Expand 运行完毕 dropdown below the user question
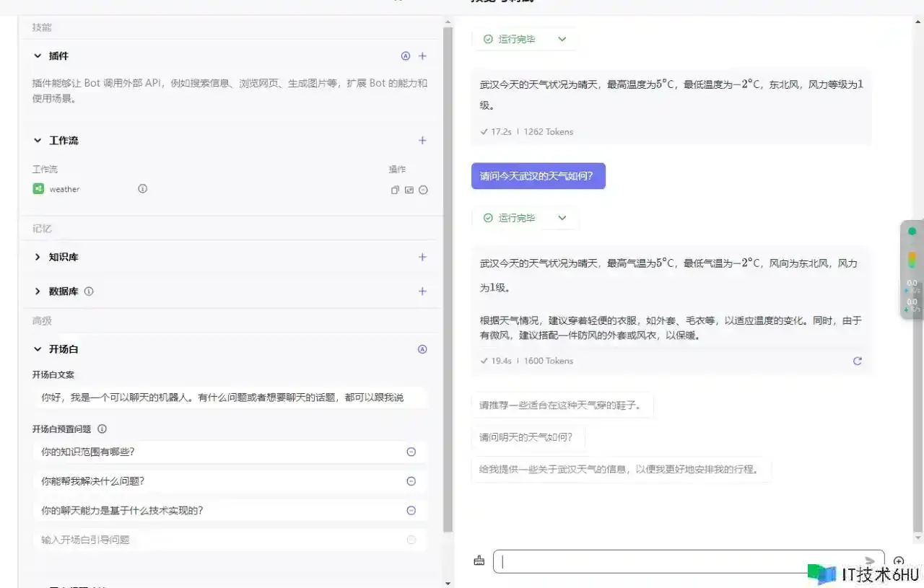This screenshot has width=924, height=588. click(x=562, y=218)
